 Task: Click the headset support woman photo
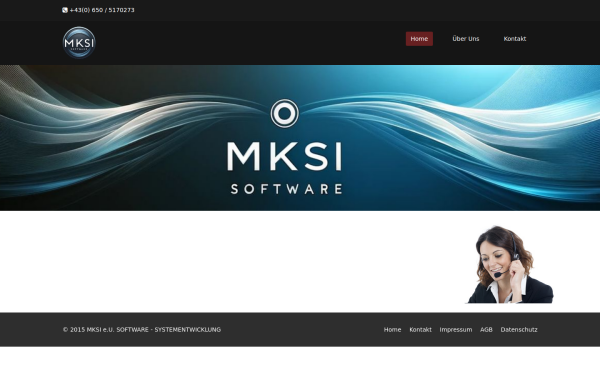[x=509, y=264]
